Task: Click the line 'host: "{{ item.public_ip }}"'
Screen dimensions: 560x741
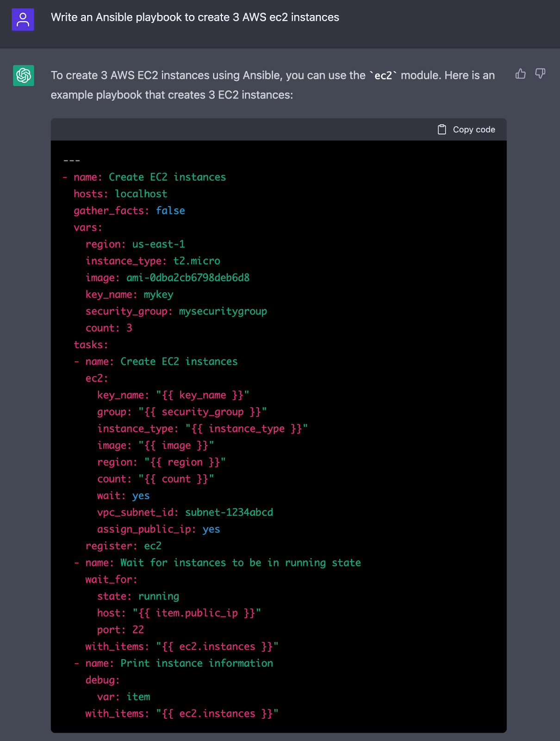Action: (x=179, y=613)
